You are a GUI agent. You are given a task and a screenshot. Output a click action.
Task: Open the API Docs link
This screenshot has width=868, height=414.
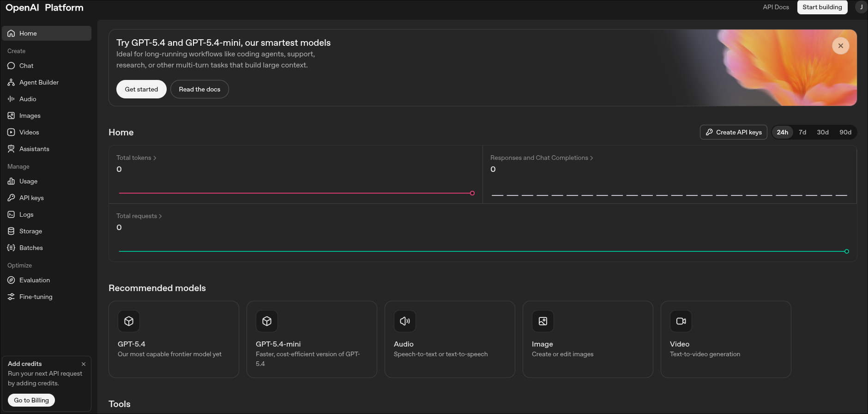pos(776,7)
